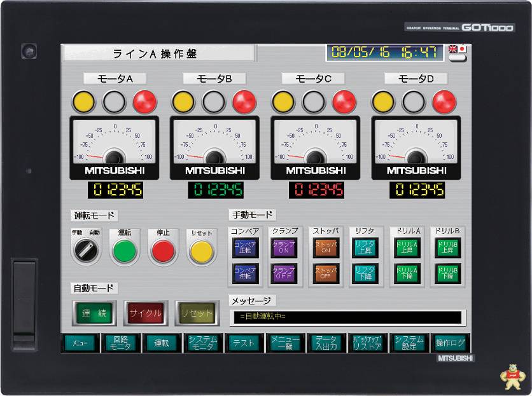Click the gray center lamp under モータB
Image resolution: width=532 pixels, height=396 pixels.
pyautogui.click(x=213, y=102)
